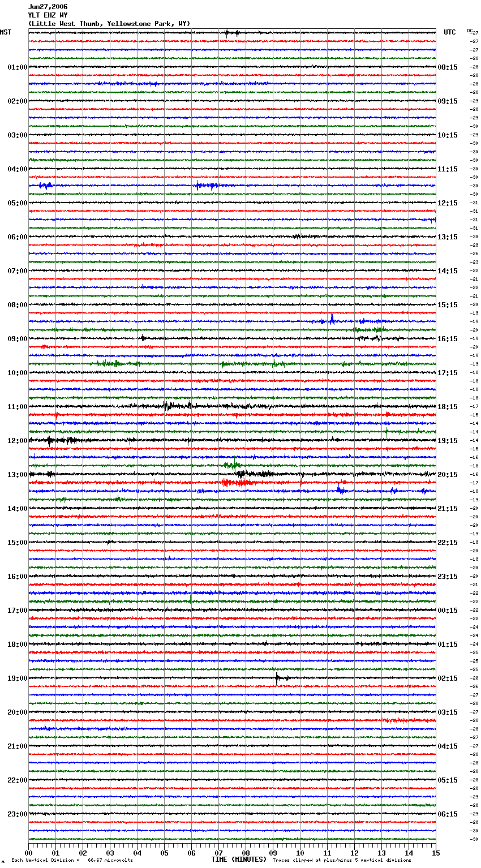Viewport: 481px width, 868px height.
Task: Click the "06:00" MST hour label
Action: click(18, 237)
